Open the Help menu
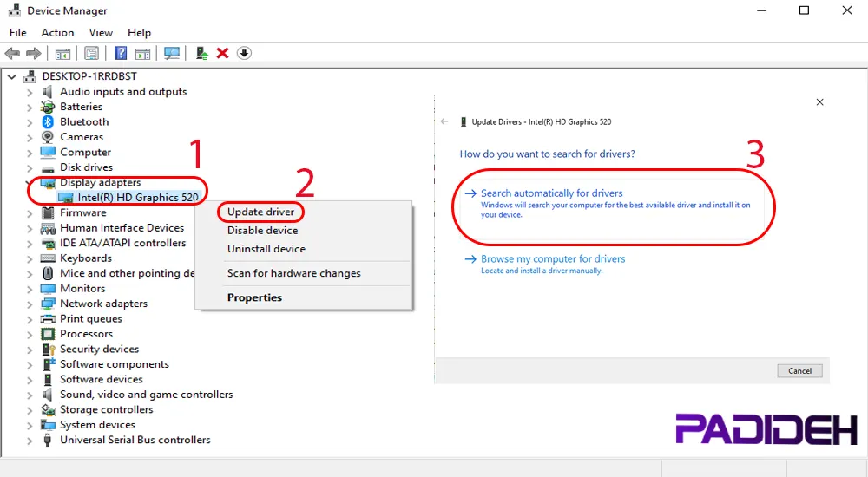868x477 pixels. click(x=139, y=33)
